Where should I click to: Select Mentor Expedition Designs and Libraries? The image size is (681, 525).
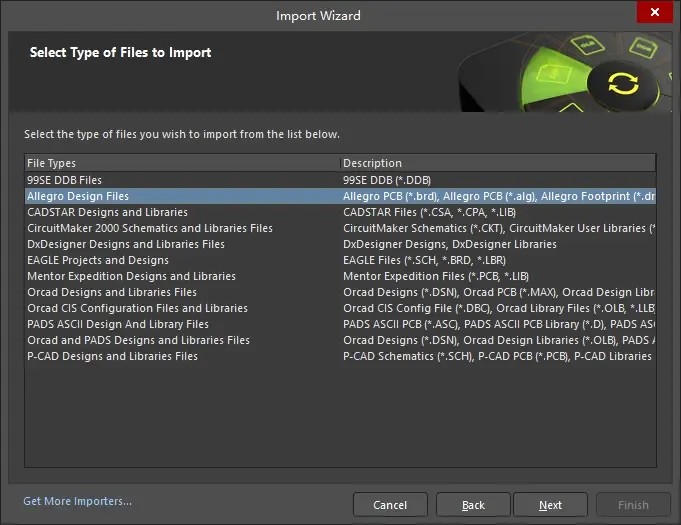(x=340, y=276)
